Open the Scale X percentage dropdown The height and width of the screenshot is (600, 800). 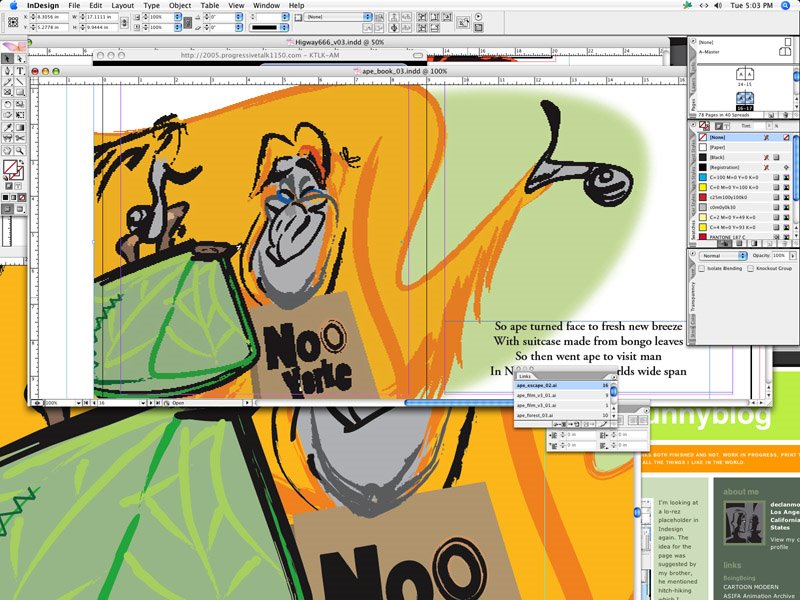[x=178, y=17]
